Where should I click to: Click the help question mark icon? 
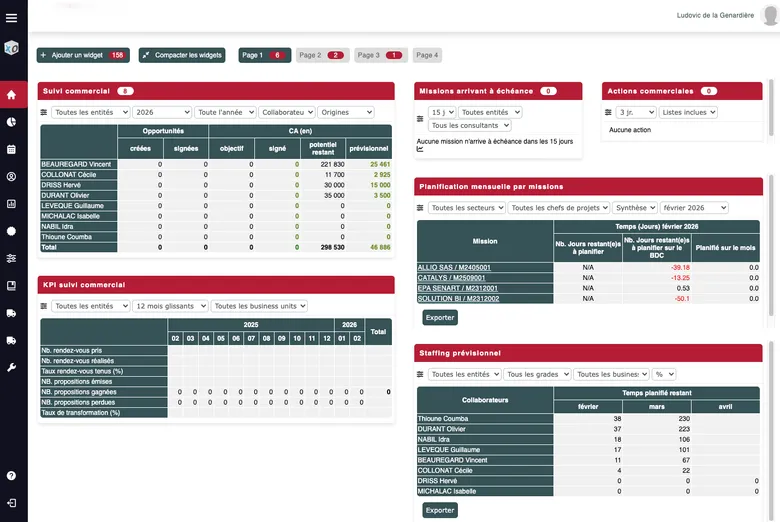pos(12,475)
